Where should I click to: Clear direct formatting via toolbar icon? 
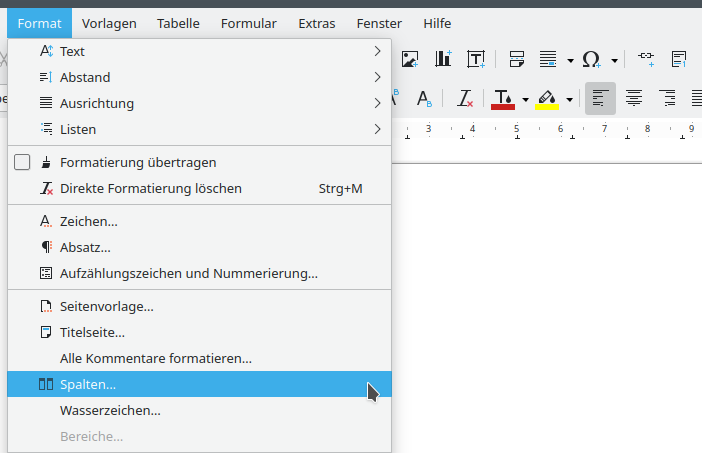[x=465, y=98]
